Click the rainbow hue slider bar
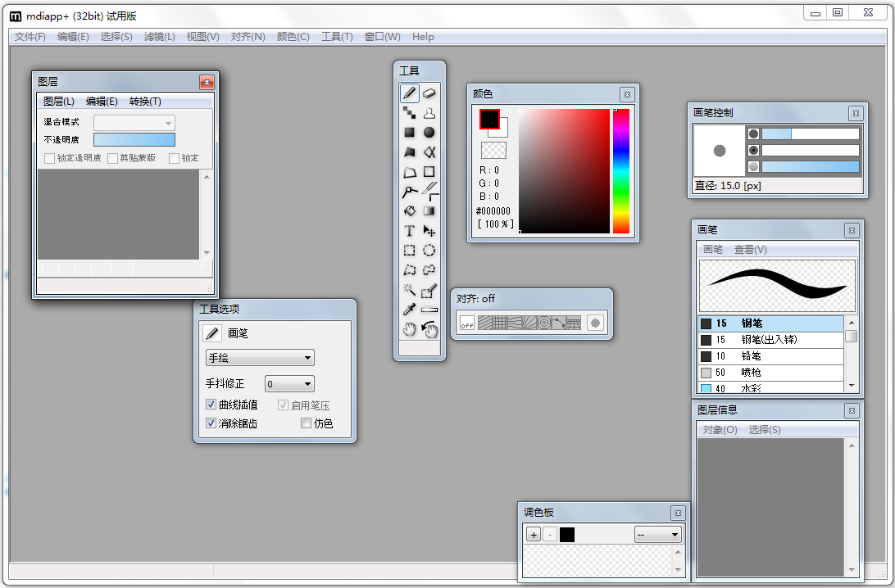This screenshot has width=895, height=588. 621,171
